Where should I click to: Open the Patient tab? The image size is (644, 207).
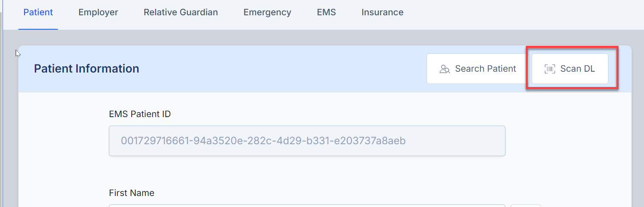38,12
